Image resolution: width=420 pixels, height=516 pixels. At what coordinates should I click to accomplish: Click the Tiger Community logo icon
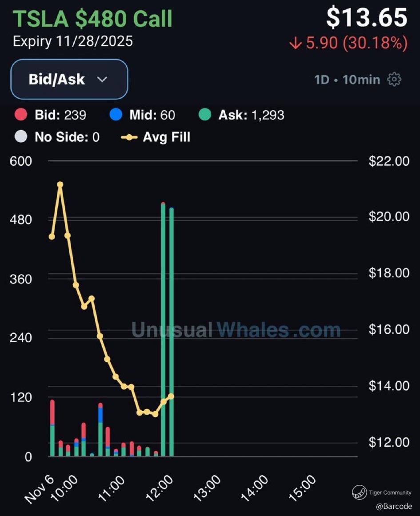360,492
